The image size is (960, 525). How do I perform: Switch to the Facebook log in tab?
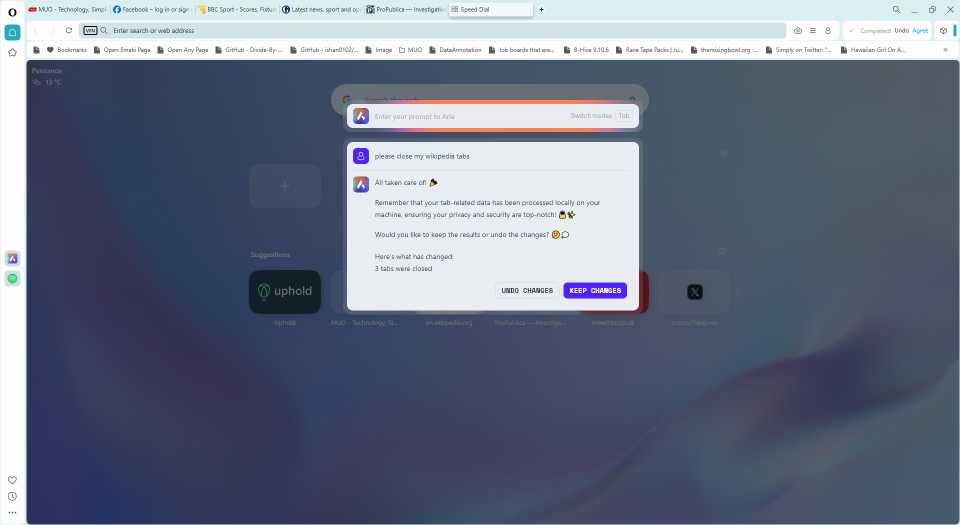[x=151, y=10]
